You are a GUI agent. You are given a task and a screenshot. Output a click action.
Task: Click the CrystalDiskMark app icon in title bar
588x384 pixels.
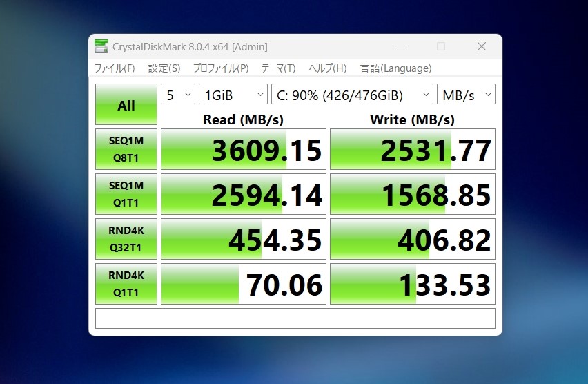click(101, 47)
